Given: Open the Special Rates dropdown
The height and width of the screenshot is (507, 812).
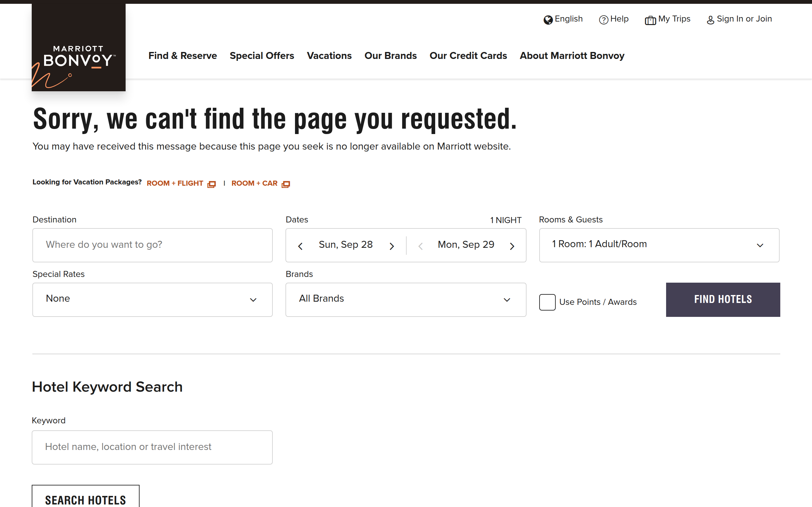Looking at the screenshot, I should point(152,299).
